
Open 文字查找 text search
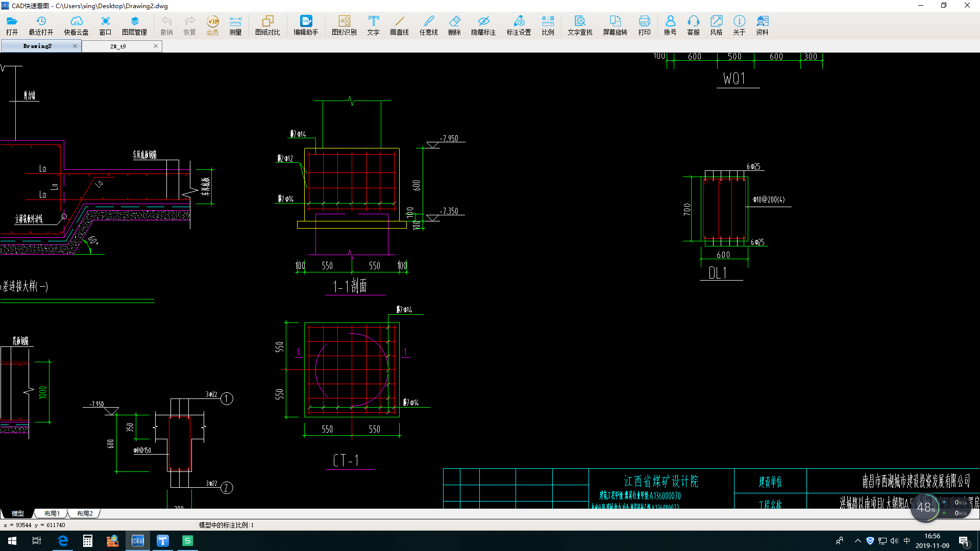(580, 25)
